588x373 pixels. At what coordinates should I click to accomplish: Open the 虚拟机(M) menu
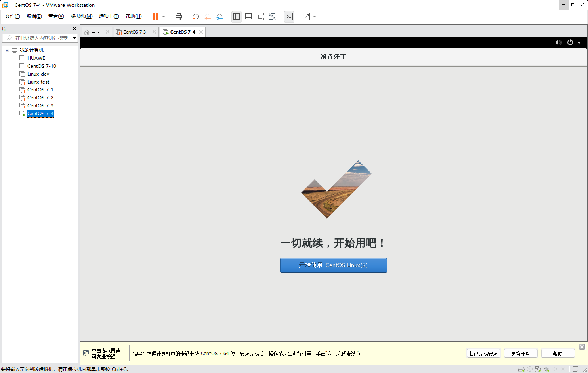81,16
